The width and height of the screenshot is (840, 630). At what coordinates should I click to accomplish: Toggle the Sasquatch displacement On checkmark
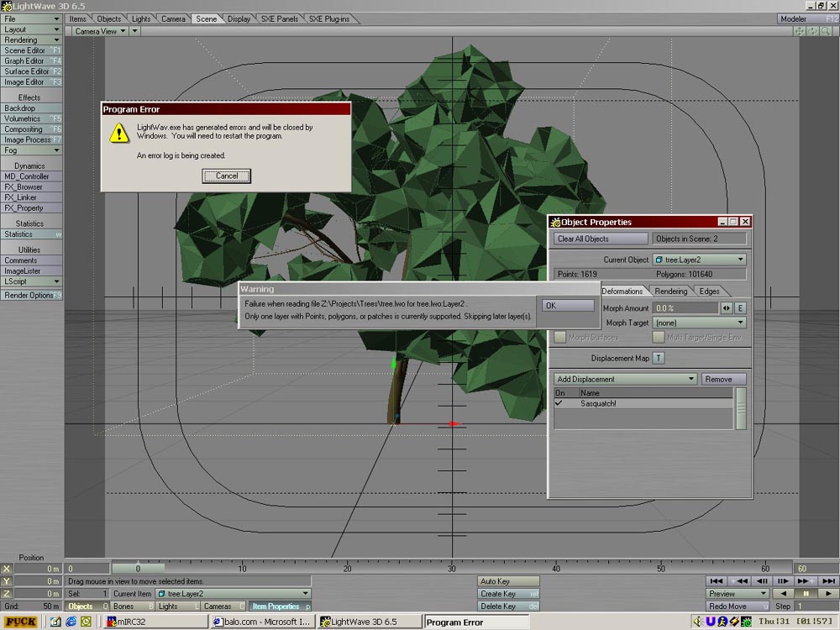click(x=559, y=403)
